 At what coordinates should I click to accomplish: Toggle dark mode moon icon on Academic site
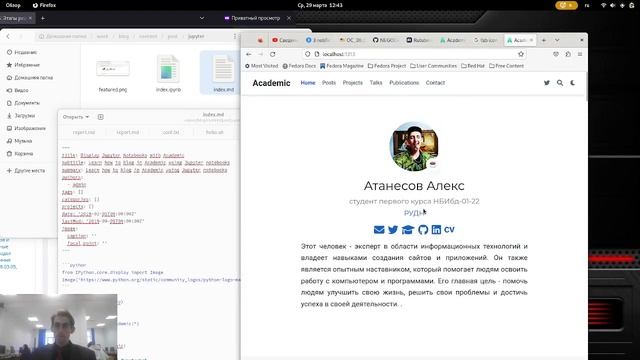573,83
